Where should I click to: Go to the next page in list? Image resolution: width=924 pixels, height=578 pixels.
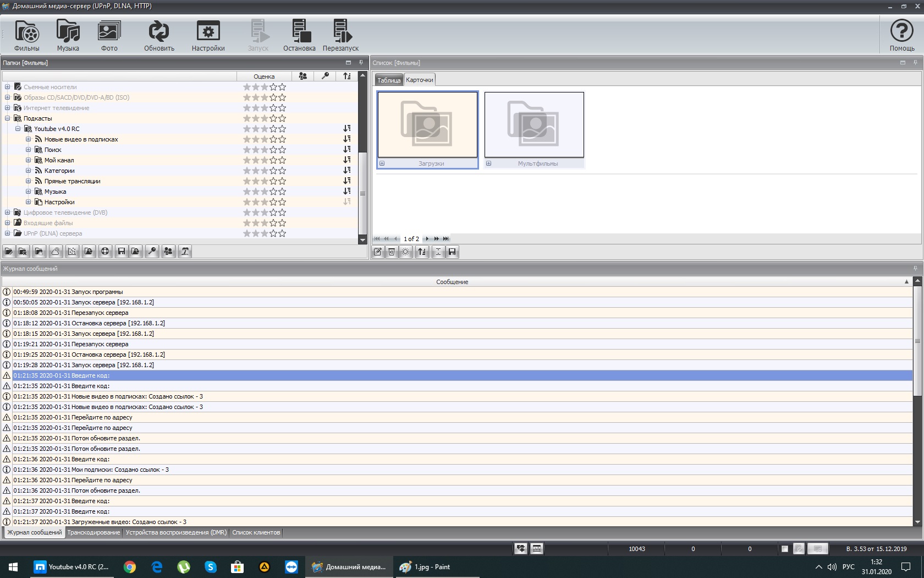(427, 239)
